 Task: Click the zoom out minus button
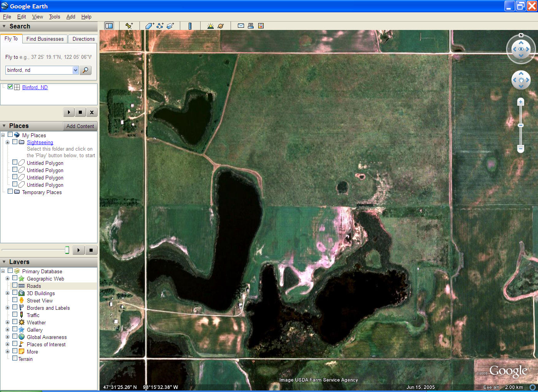[521, 148]
